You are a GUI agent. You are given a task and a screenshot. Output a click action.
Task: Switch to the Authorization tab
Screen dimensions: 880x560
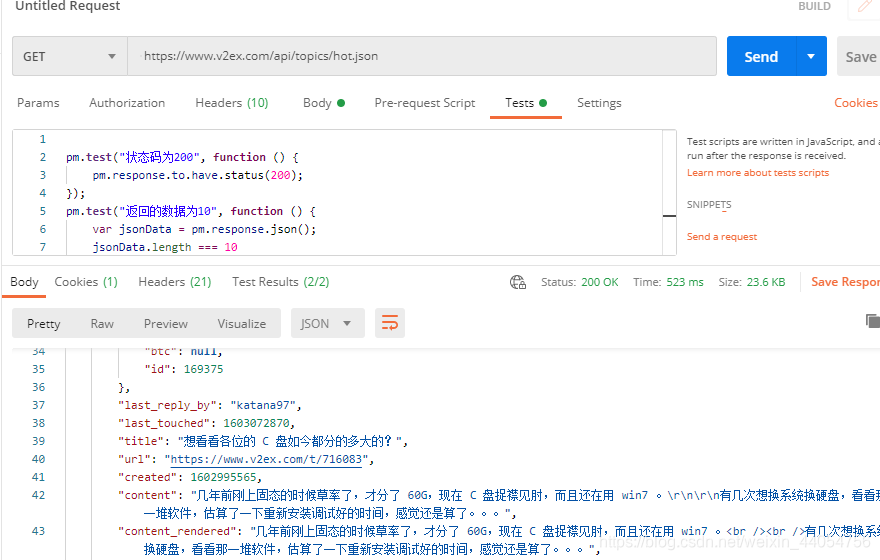point(127,103)
